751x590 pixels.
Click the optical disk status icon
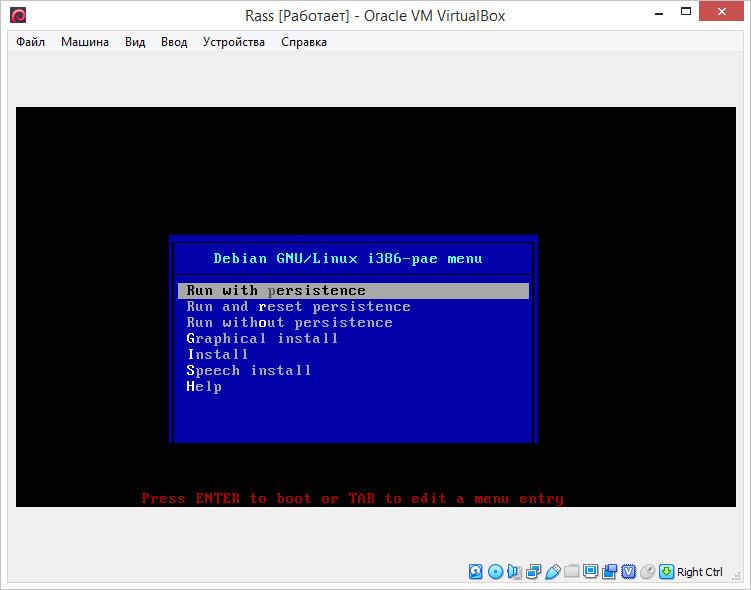[495, 571]
